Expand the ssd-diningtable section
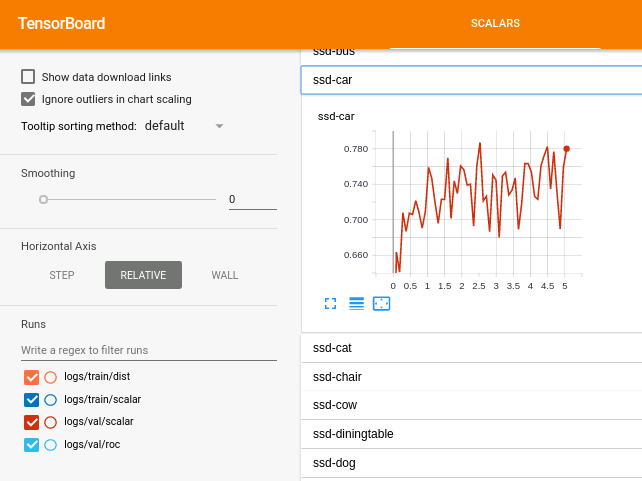 (470, 434)
